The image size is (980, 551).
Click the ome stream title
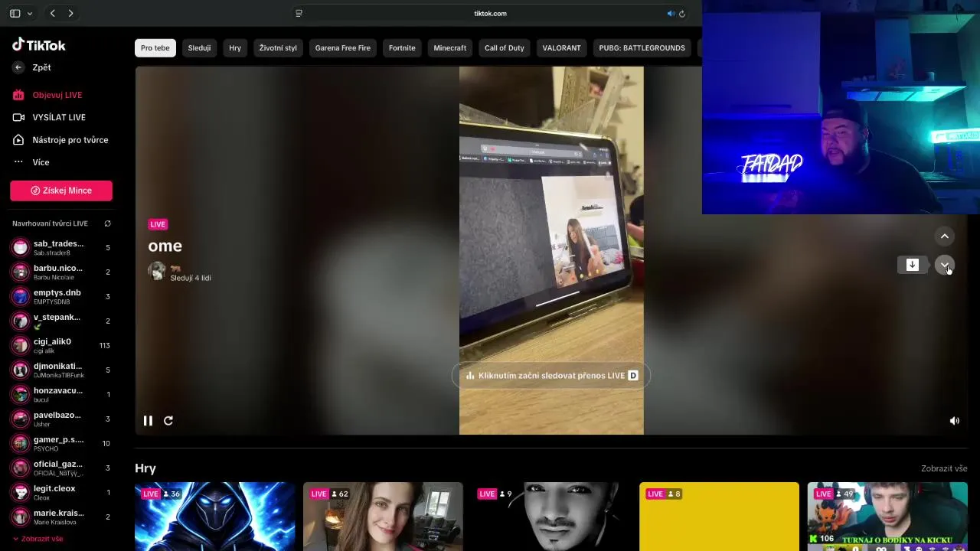(x=165, y=246)
